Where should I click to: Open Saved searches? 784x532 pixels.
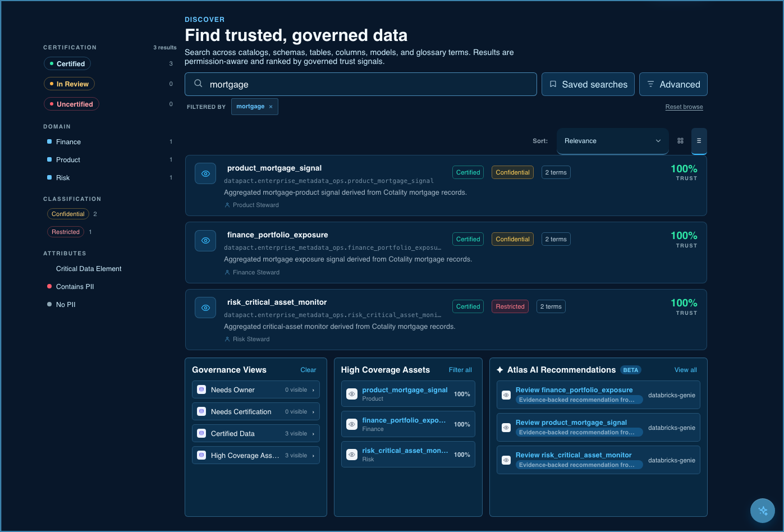click(588, 84)
